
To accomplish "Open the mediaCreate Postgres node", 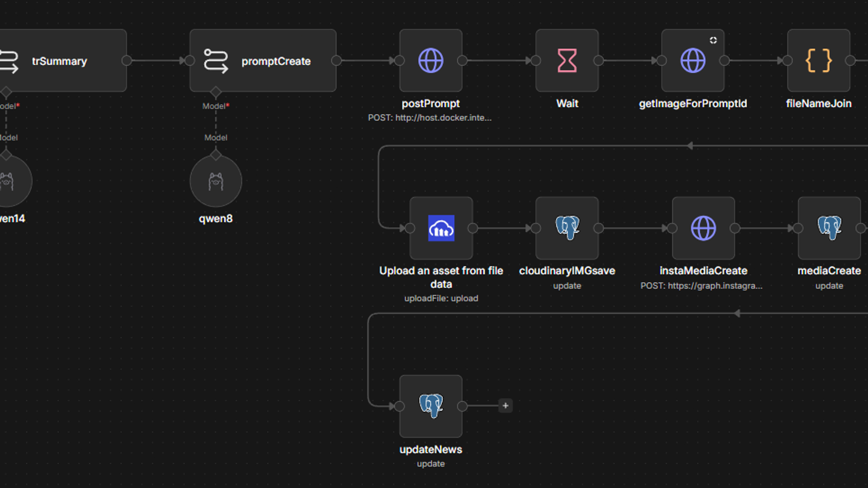I will [x=829, y=228].
